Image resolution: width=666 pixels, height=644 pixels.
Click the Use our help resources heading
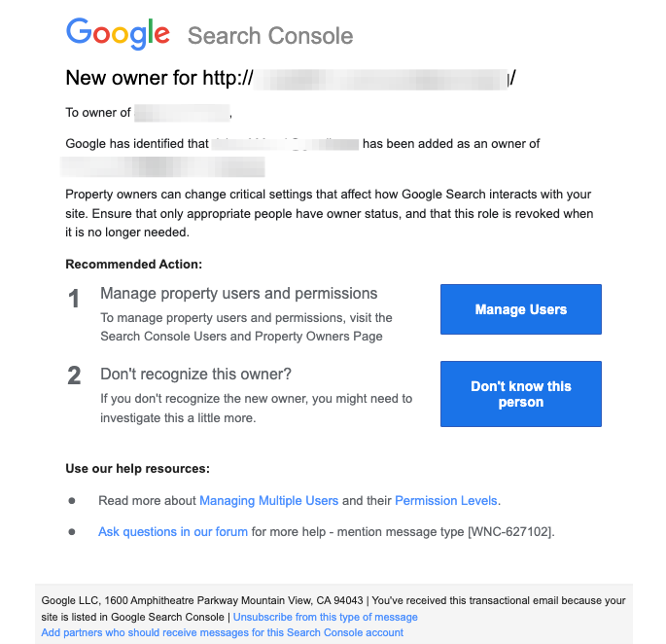coord(138,469)
